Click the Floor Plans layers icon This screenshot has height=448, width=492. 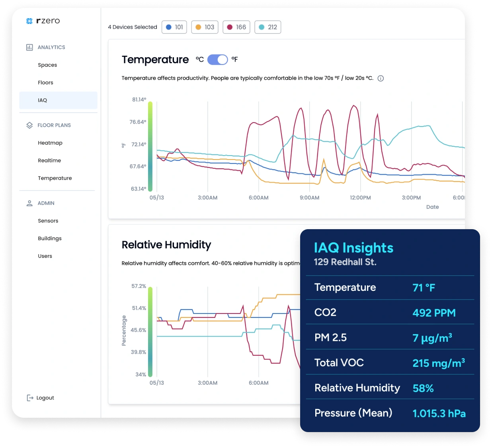[29, 125]
